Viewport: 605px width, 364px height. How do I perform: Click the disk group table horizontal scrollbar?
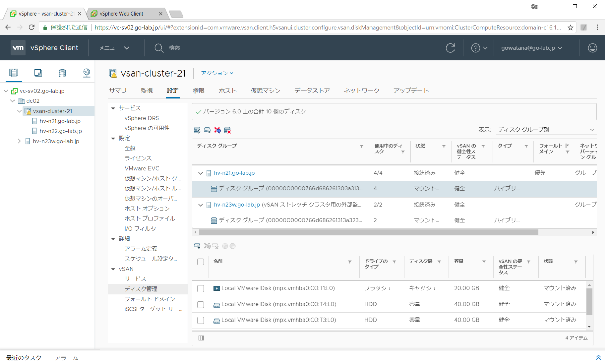(368, 232)
